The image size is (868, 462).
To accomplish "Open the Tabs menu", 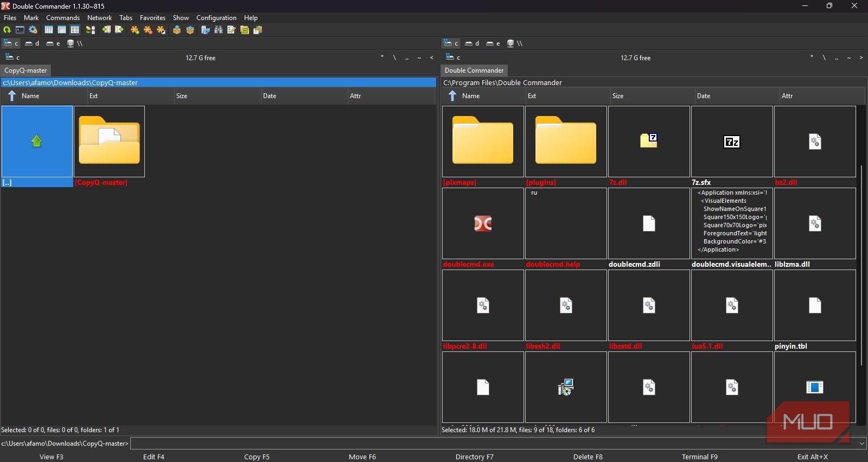I will [x=126, y=18].
